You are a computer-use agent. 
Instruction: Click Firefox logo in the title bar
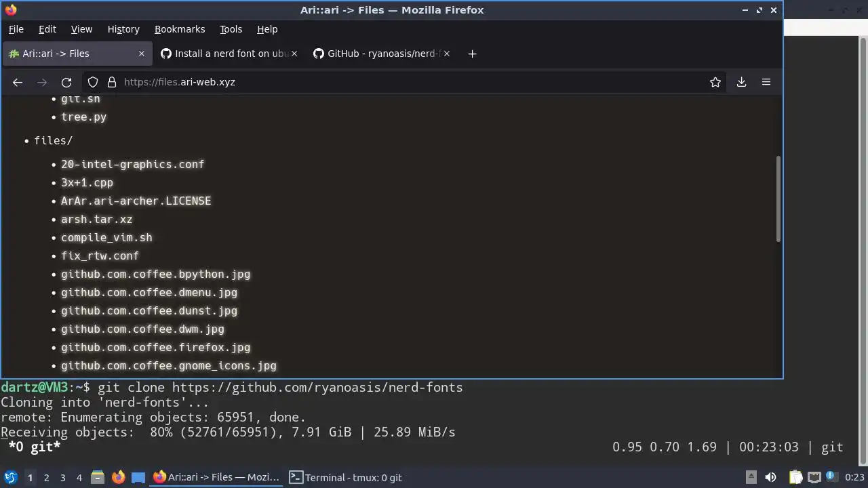[11, 10]
